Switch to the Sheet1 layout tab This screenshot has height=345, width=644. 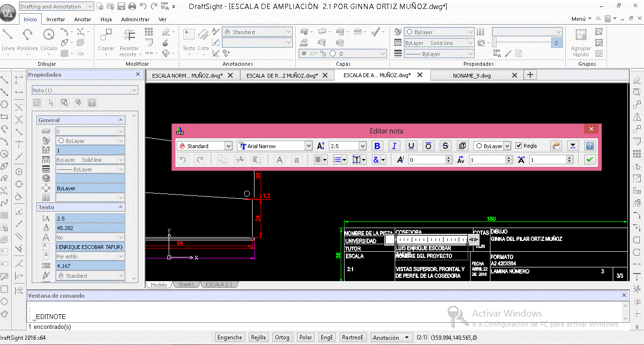tap(186, 285)
